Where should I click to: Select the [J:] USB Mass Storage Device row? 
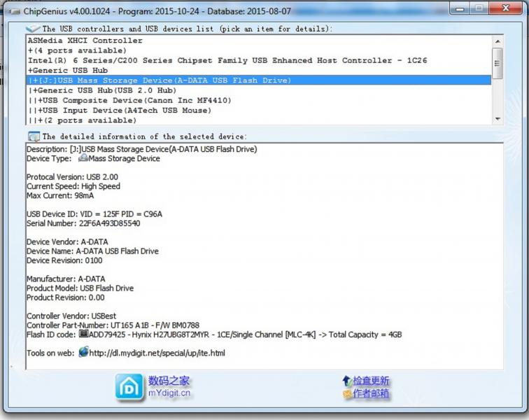pos(258,80)
